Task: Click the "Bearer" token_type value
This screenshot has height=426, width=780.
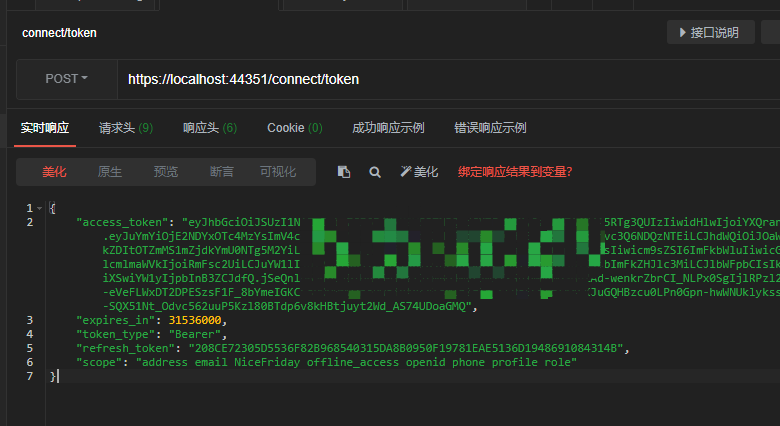Action: point(195,334)
